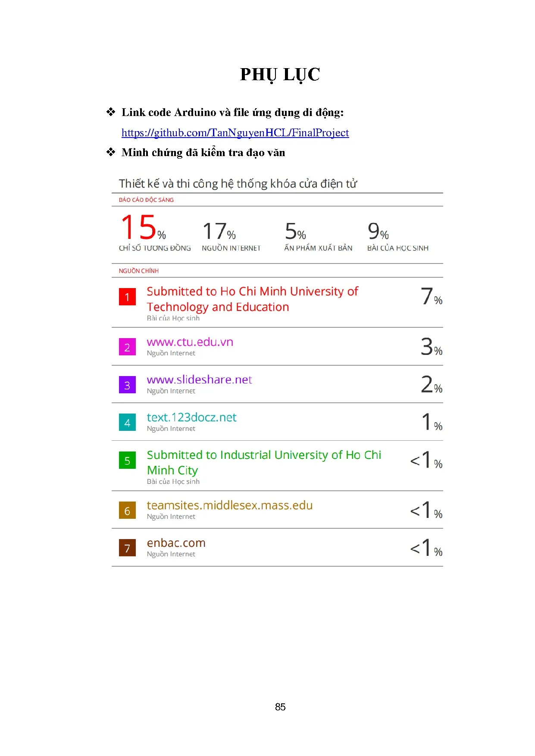Open the www.slideshare.net source
This screenshot has height=756, width=535.
199,380
